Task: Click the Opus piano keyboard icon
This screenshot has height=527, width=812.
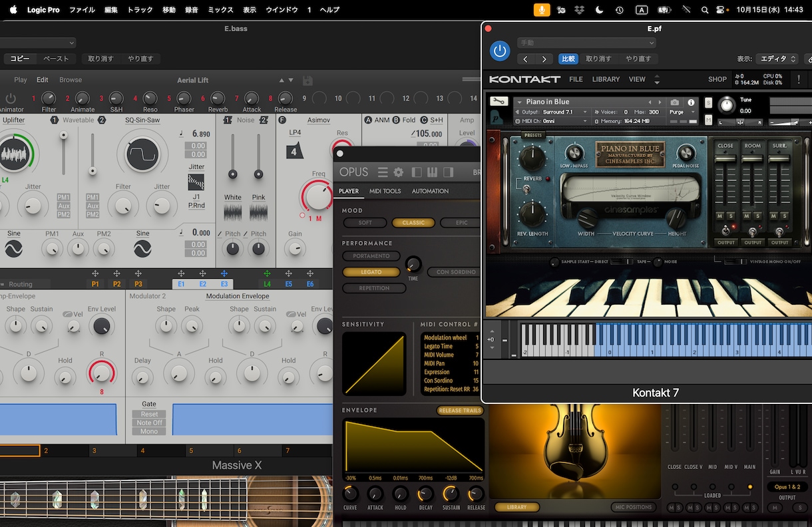Action: pyautogui.click(x=432, y=172)
